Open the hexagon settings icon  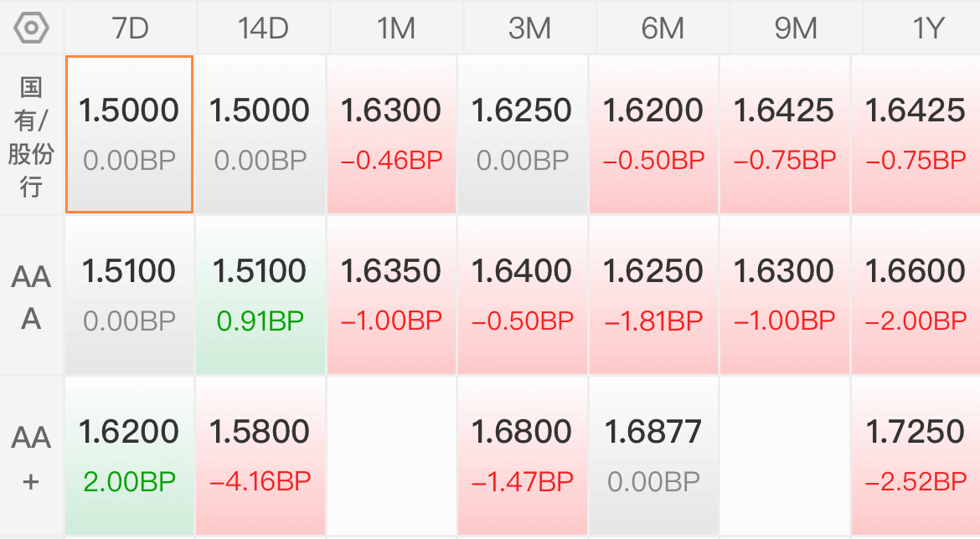31,28
